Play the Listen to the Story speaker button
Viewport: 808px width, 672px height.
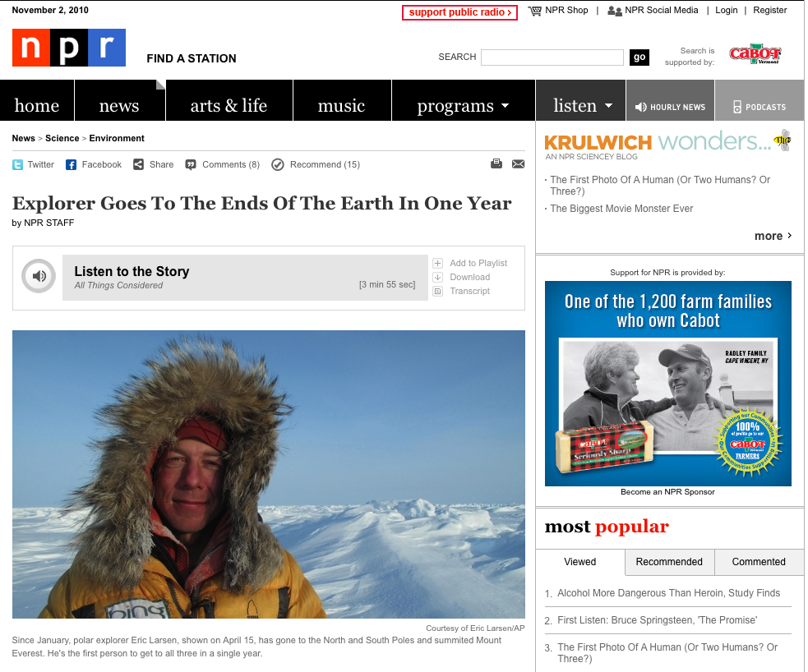tap(39, 277)
